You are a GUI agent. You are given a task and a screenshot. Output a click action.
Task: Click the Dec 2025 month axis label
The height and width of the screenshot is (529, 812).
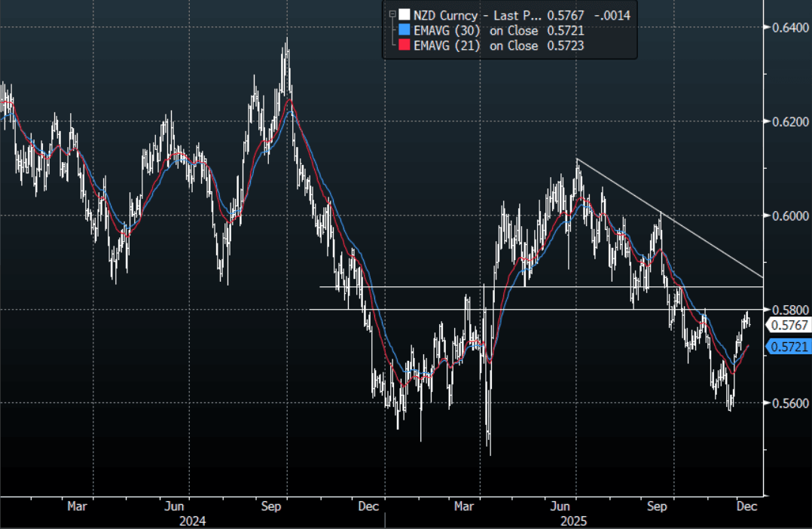(x=746, y=506)
